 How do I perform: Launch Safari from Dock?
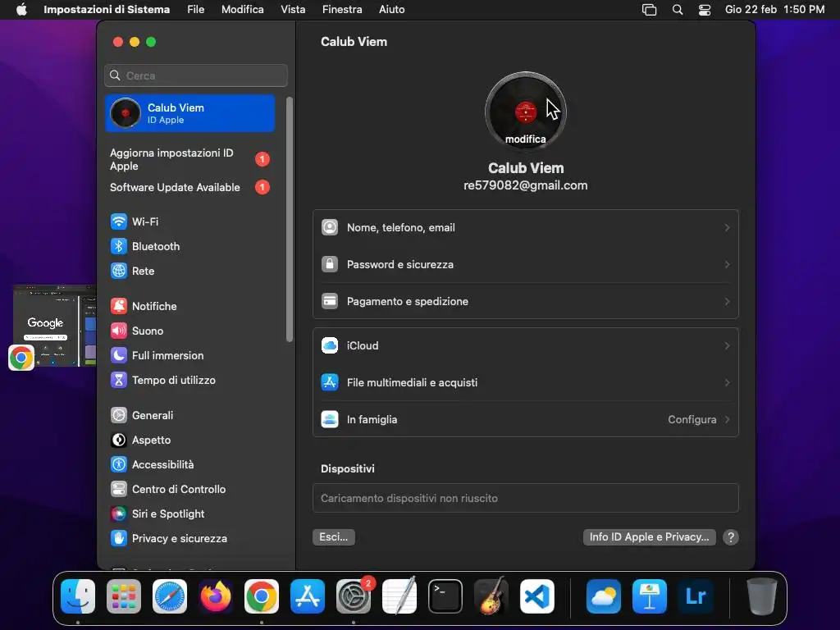170,596
